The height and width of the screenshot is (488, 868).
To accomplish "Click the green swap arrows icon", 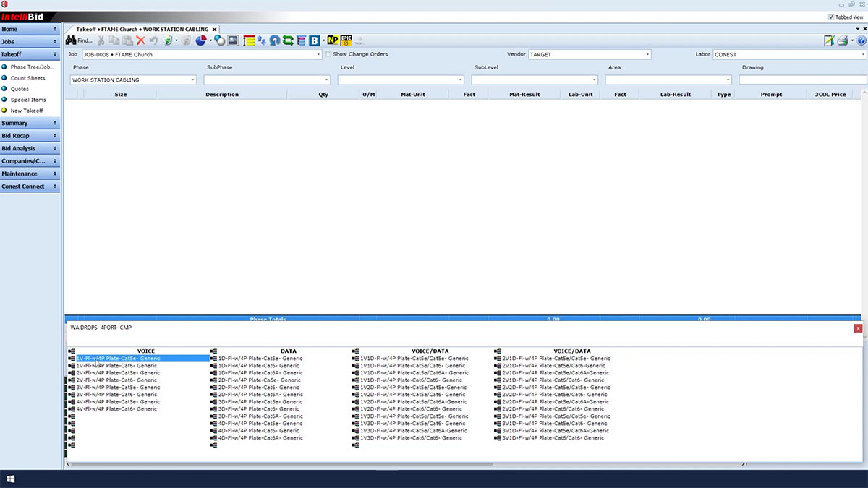I will tap(288, 41).
